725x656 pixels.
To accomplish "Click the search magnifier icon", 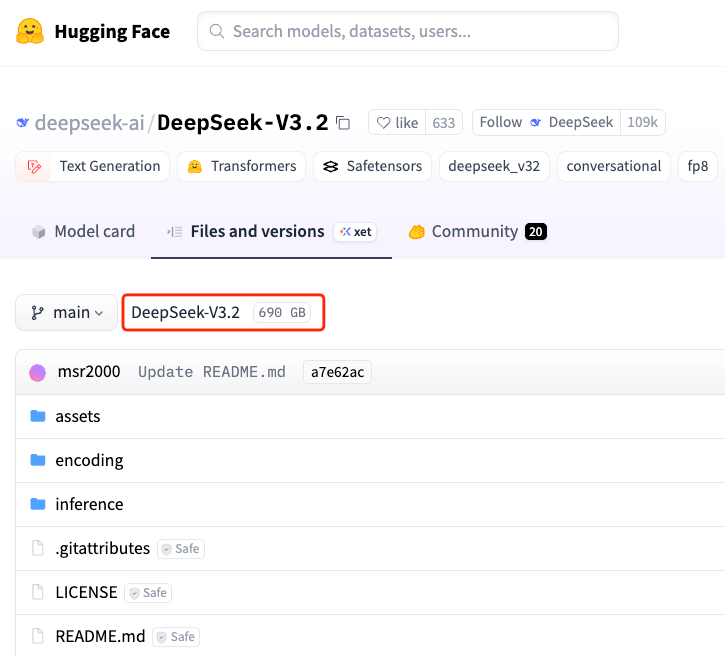I will coord(217,31).
